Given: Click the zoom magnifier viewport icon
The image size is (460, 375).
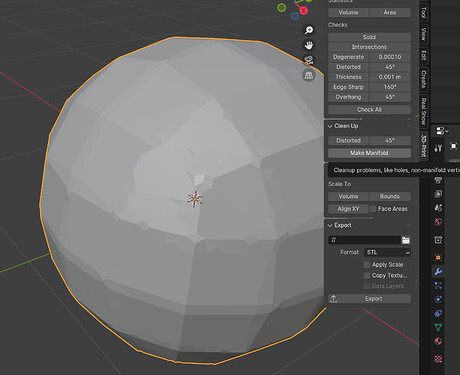Looking at the screenshot, I should coord(309,30).
